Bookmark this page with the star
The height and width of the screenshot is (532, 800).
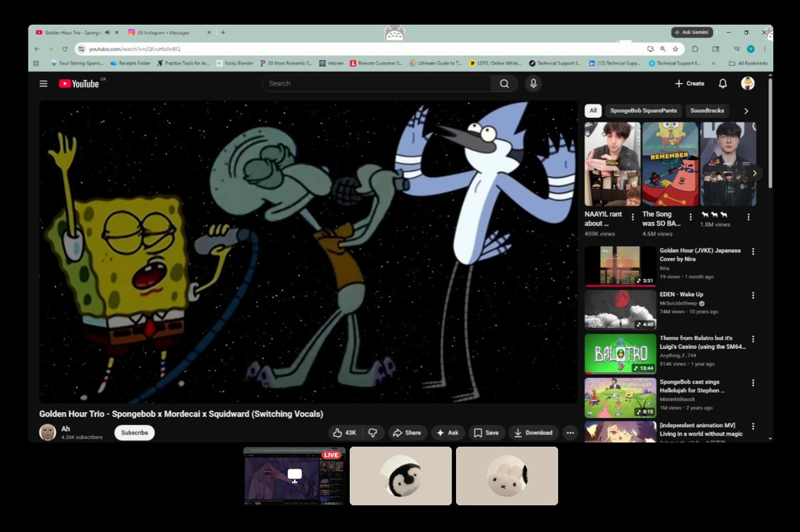[675, 49]
